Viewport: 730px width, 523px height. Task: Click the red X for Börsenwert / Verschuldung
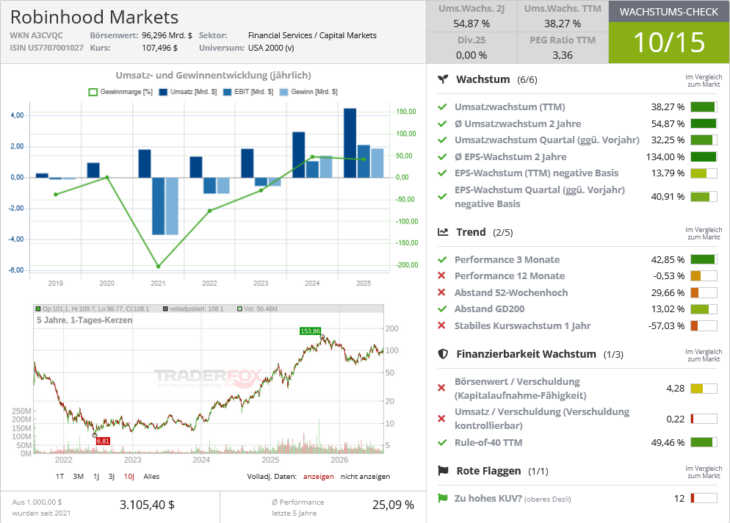[442, 388]
